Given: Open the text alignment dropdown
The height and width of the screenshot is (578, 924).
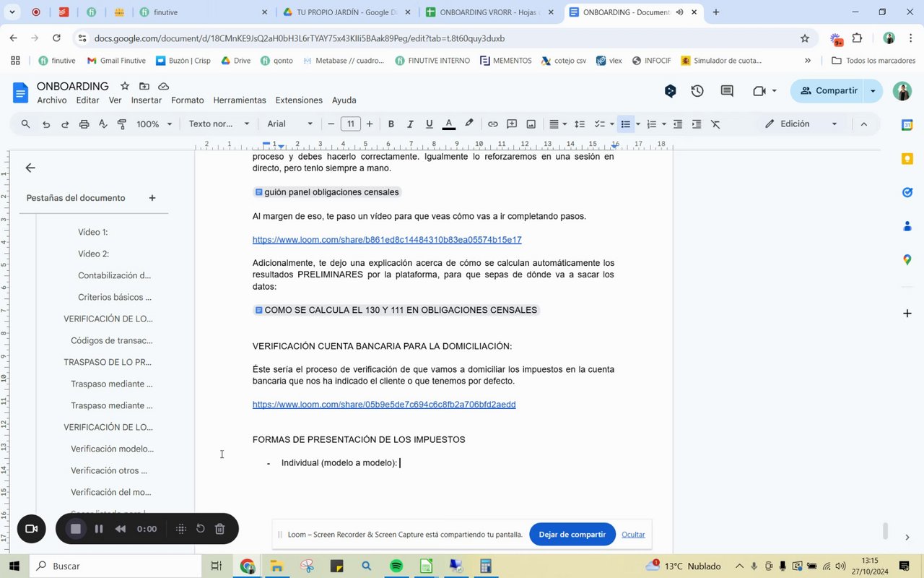Looking at the screenshot, I should pyautogui.click(x=558, y=124).
